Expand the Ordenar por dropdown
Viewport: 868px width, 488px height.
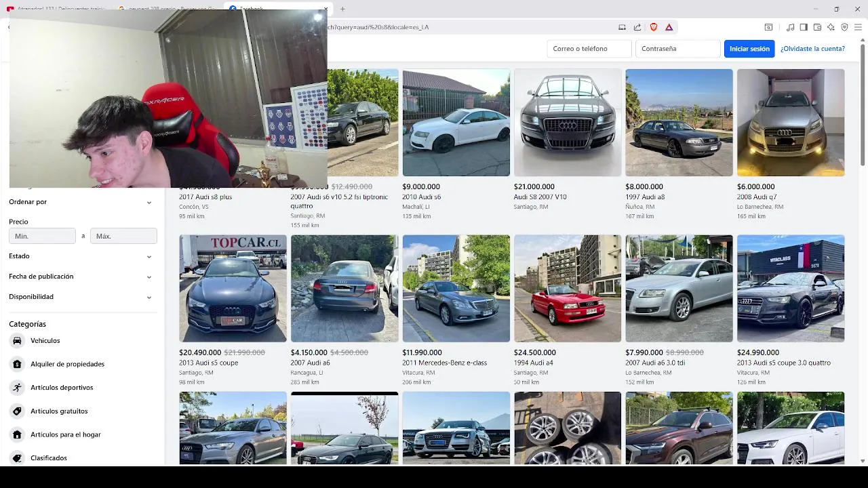82,202
